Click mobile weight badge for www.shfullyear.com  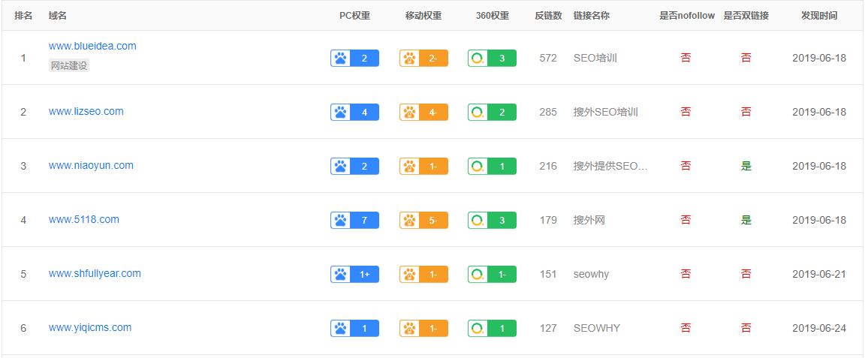pos(423,275)
